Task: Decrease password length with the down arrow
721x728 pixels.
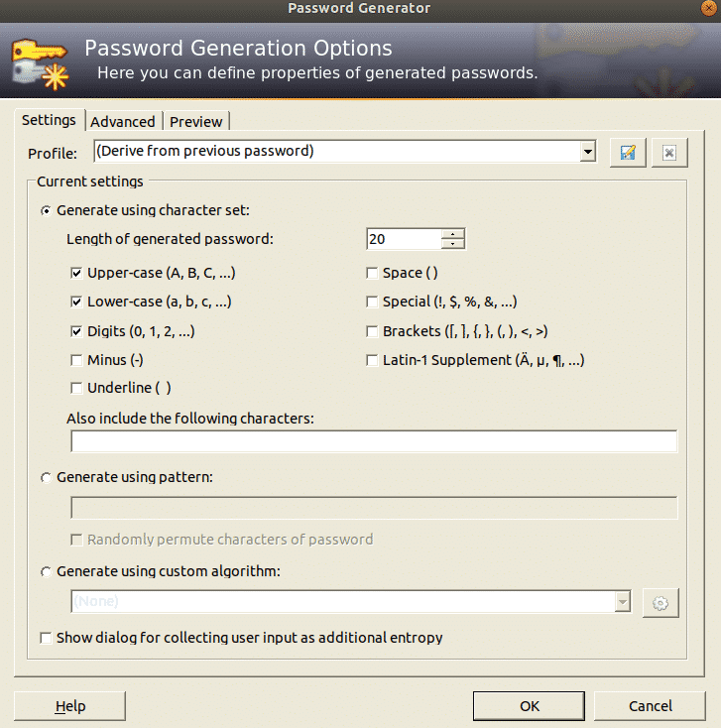Action: pyautogui.click(x=453, y=244)
